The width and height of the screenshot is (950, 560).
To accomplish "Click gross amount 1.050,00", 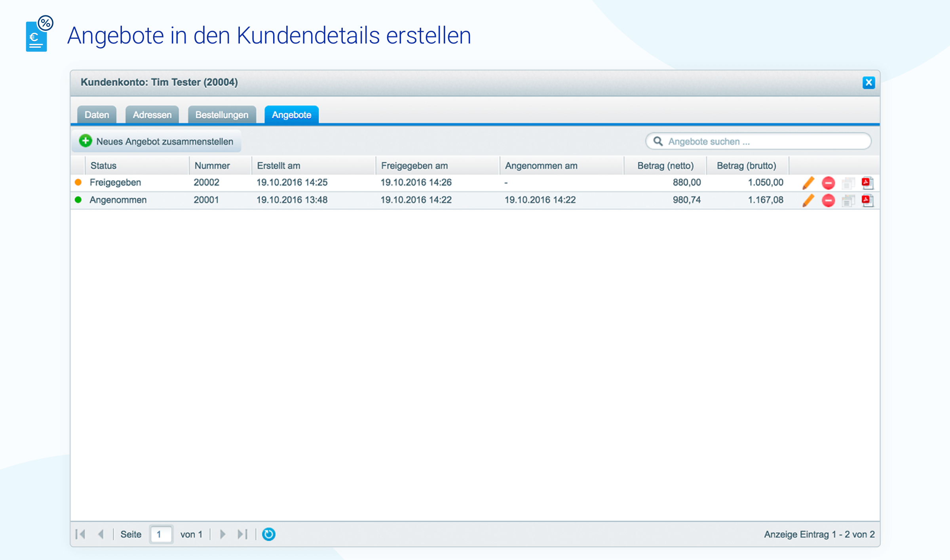I will click(x=766, y=182).
